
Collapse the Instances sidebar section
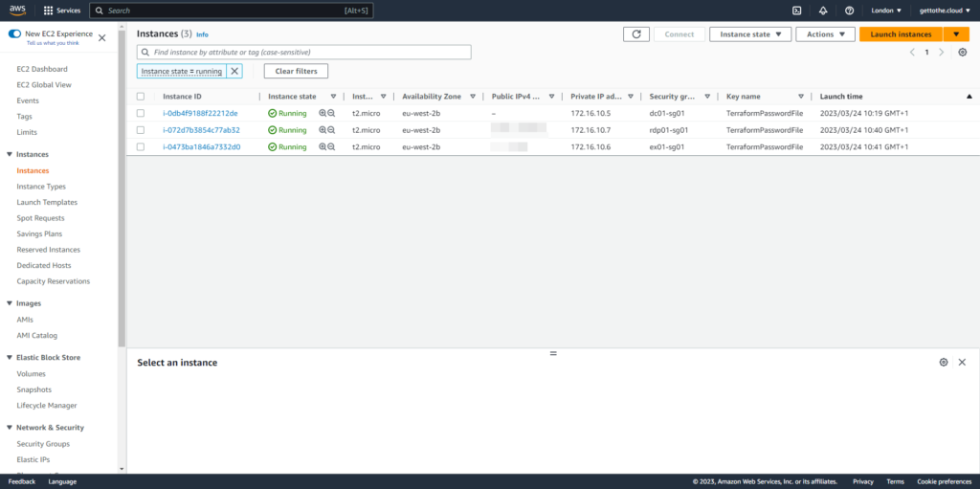point(10,154)
